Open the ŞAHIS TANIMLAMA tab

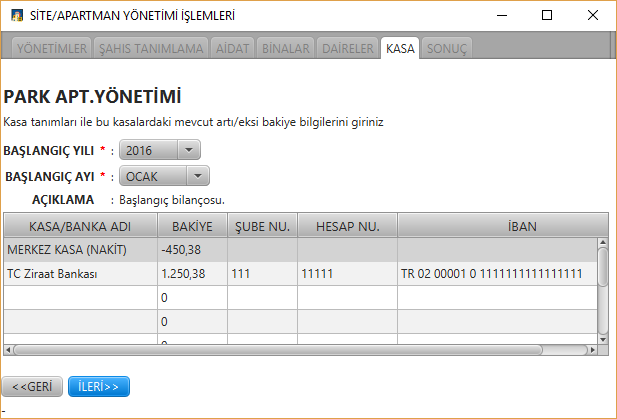coord(152,48)
